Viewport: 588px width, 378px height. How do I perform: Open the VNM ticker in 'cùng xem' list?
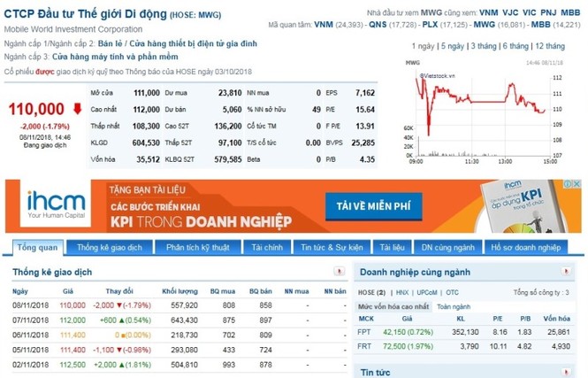coord(489,12)
